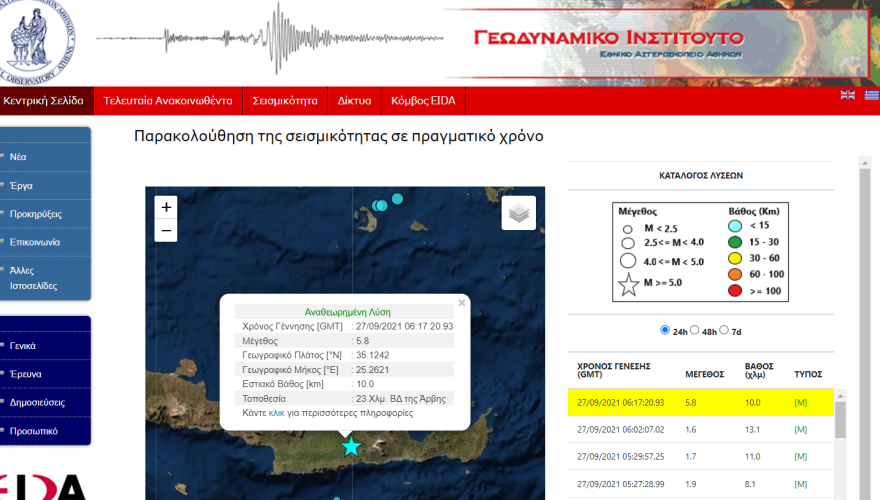The image size is (880, 500).
Task: Zoom out on the seismicity map
Action: click(166, 231)
